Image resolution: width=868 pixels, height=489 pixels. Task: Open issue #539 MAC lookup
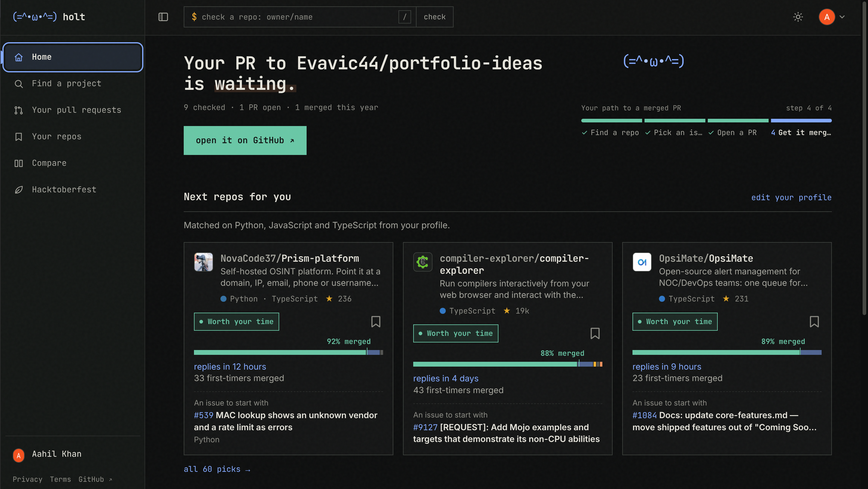pyautogui.click(x=286, y=421)
